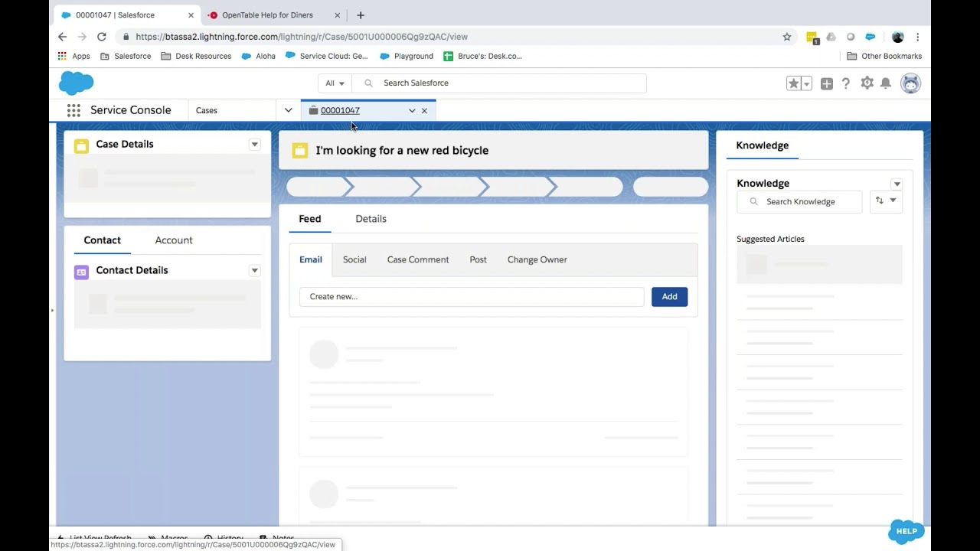
Task: Click the purple Contact Details icon
Action: 81,272
